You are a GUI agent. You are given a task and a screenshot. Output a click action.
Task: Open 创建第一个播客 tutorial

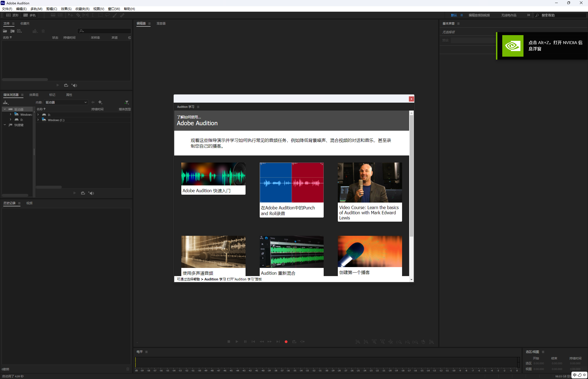(x=370, y=256)
